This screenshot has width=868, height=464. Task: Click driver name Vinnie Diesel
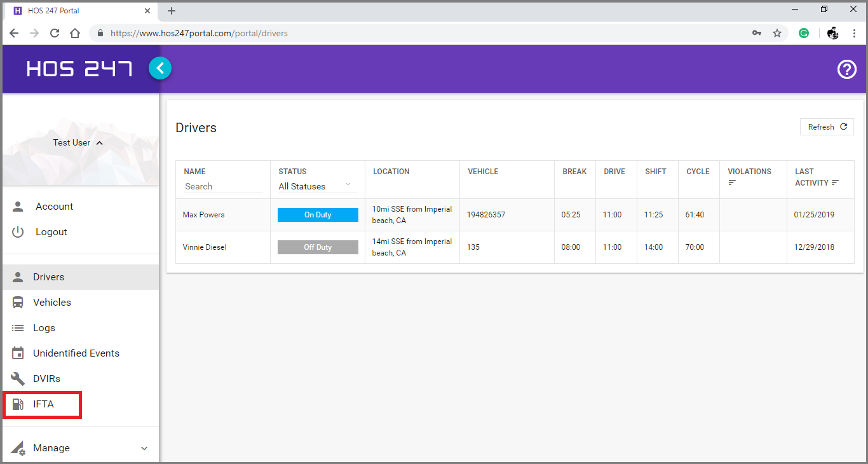[x=205, y=247]
